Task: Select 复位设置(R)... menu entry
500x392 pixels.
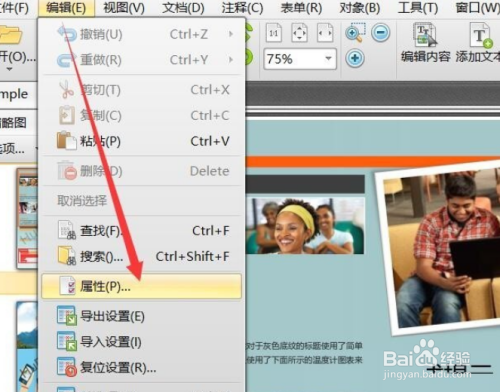Action: point(141,368)
